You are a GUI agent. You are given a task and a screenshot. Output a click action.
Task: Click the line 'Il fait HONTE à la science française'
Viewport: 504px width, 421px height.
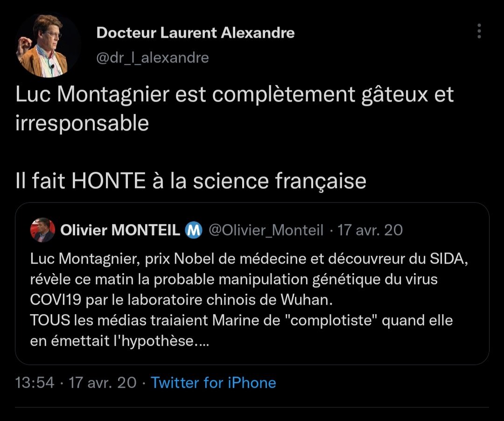pos(190,181)
